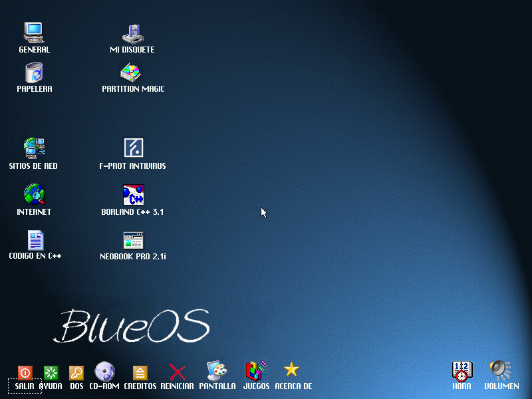The image size is (532, 399).
Task: Click the SALIR power icon
Action: click(x=25, y=373)
